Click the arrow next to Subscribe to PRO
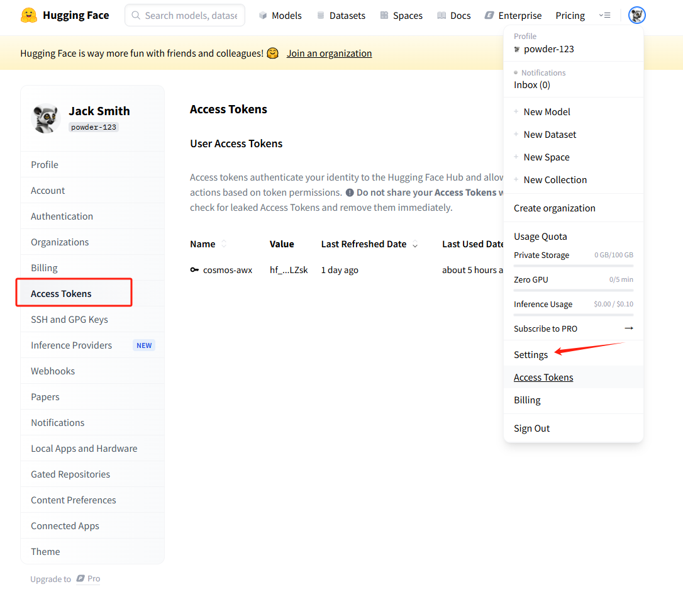This screenshot has height=616, width=683. point(628,328)
